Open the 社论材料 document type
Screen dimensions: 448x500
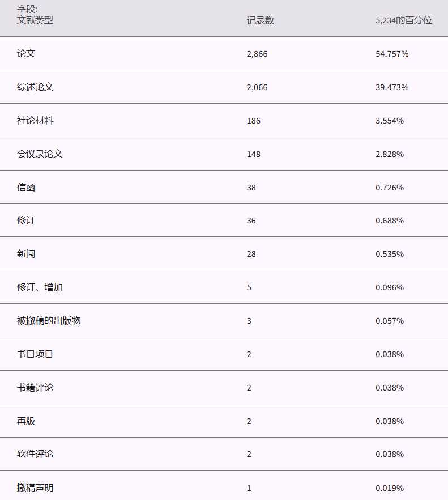[x=35, y=121]
